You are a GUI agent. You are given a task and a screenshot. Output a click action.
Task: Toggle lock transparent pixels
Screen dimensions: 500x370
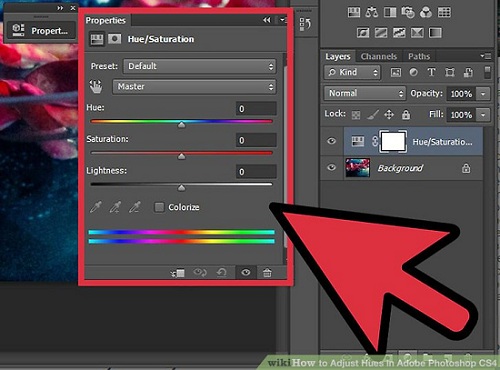coord(356,115)
